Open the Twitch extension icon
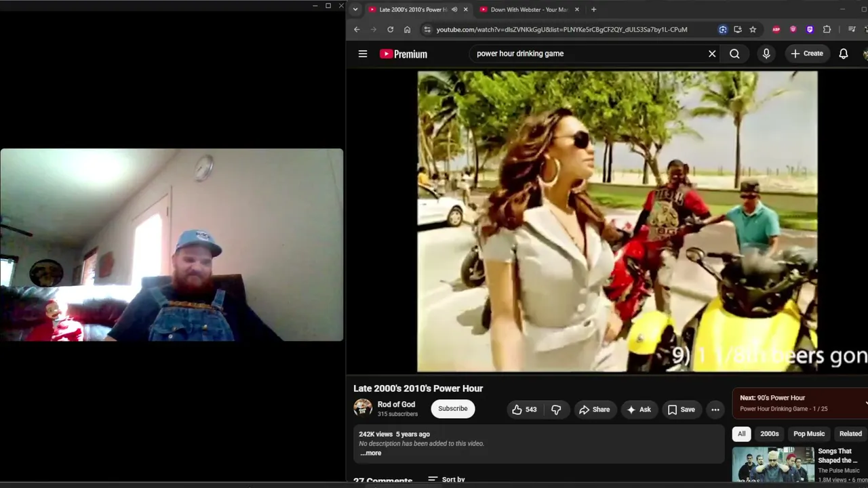Image resolution: width=868 pixels, height=488 pixels. tap(810, 29)
